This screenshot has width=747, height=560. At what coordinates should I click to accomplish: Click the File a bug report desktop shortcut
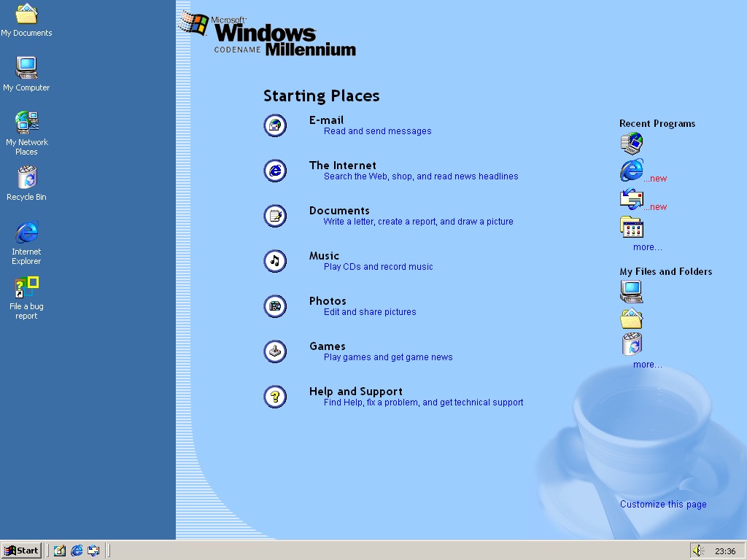(26, 298)
